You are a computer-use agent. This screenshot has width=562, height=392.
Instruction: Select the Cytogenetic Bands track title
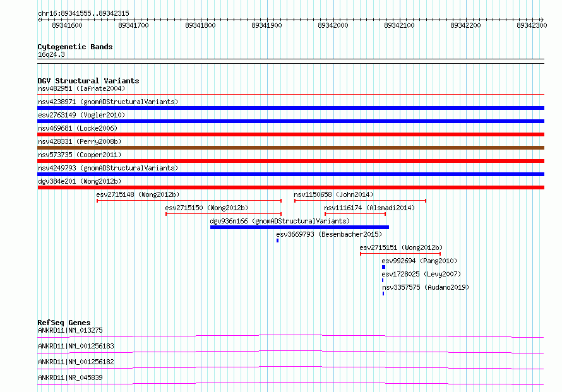[75, 47]
